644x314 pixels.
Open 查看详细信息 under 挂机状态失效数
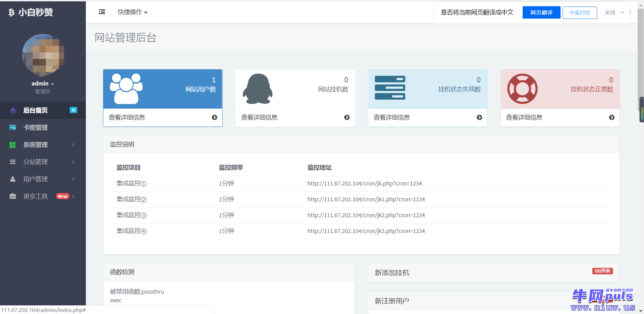pos(392,118)
